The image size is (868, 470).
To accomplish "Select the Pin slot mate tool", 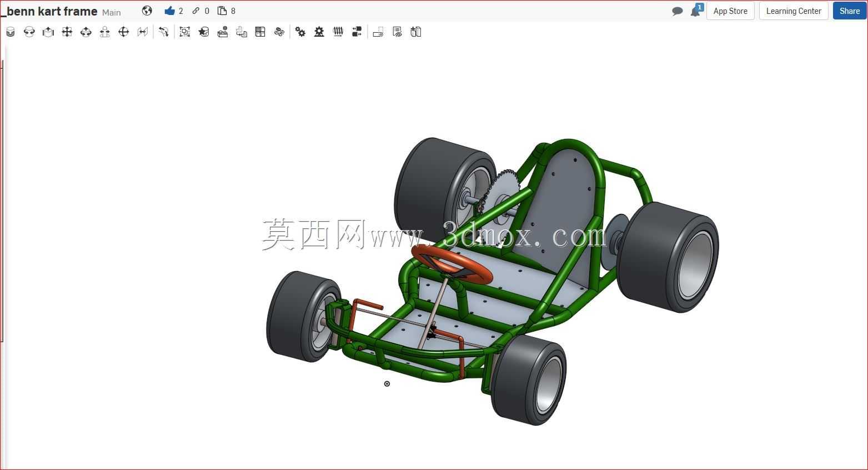I will pyautogui.click(x=105, y=32).
